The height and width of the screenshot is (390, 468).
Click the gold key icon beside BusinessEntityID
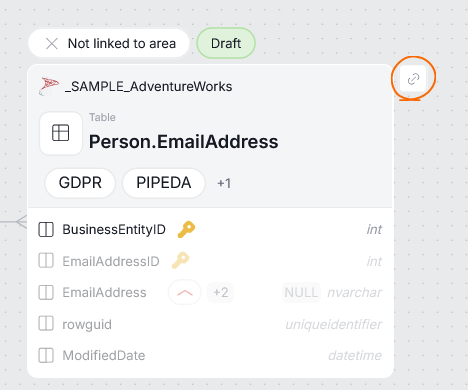point(186,229)
